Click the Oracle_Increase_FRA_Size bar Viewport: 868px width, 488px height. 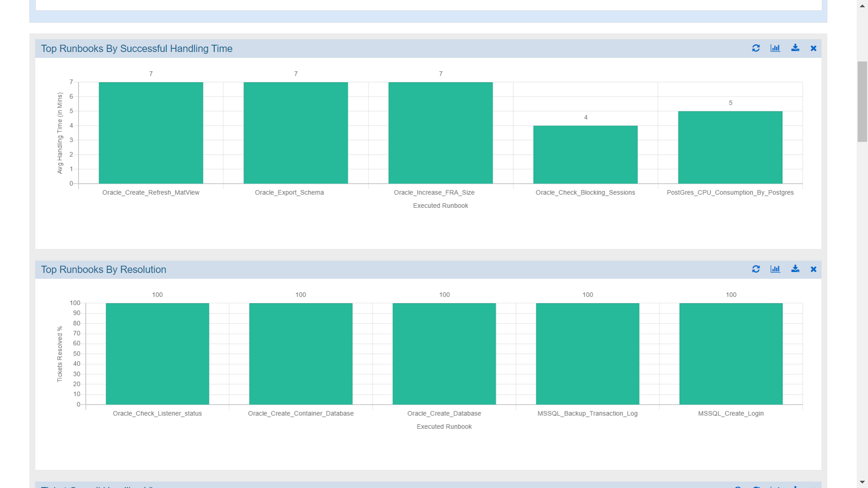440,133
